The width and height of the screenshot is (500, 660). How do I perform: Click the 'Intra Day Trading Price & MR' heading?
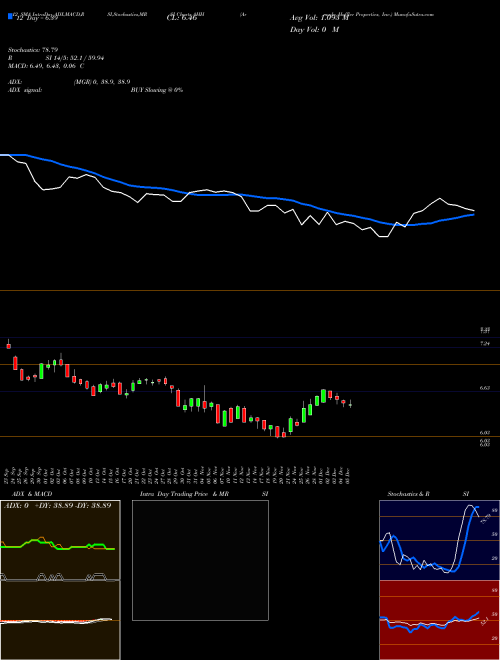[x=184, y=494]
